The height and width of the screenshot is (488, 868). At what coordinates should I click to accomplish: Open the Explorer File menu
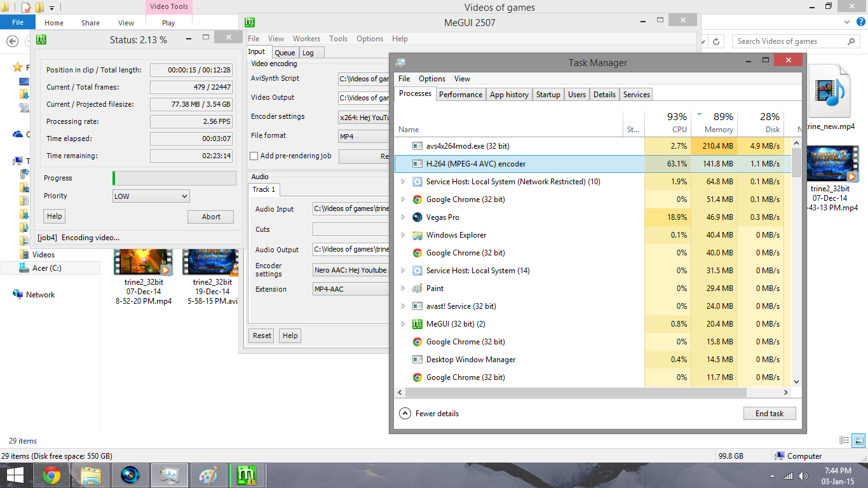click(x=18, y=22)
